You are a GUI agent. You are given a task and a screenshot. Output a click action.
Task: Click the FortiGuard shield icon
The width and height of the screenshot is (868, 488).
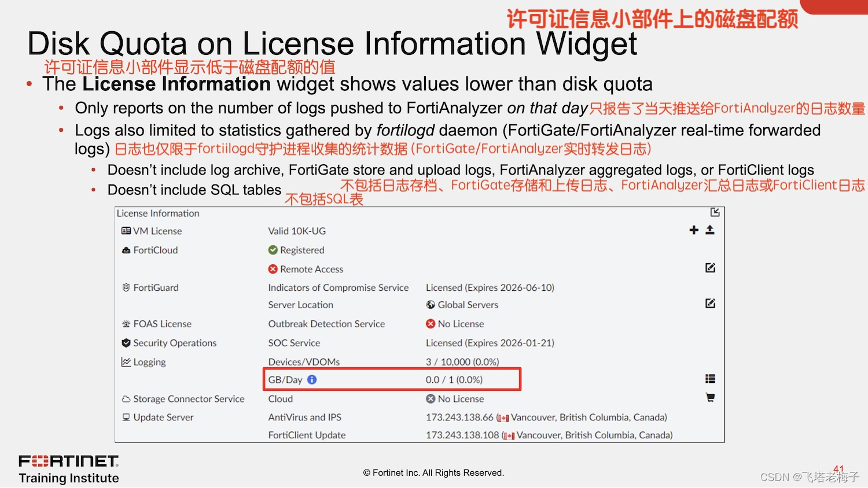point(126,287)
